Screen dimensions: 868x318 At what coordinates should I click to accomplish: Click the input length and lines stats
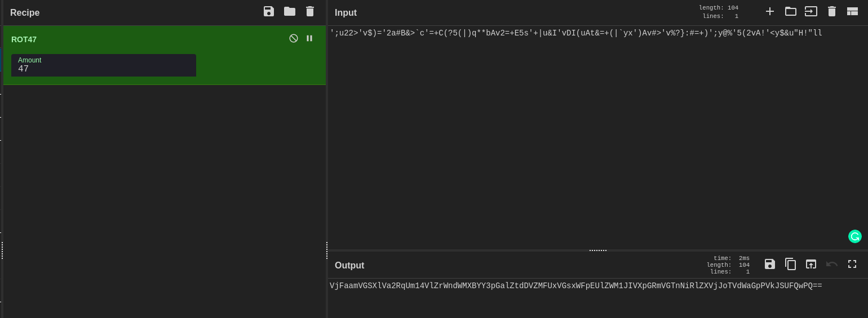click(719, 12)
